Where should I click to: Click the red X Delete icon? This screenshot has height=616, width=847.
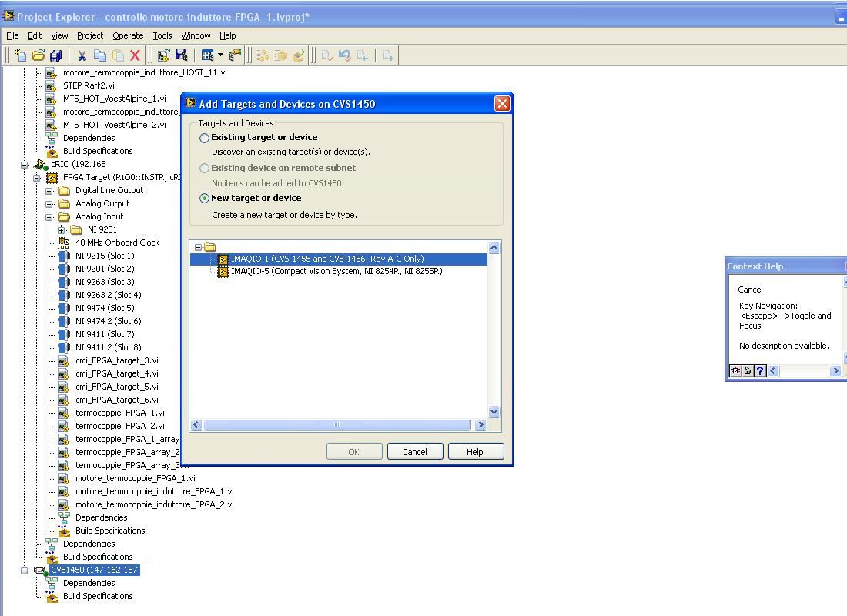[135, 55]
